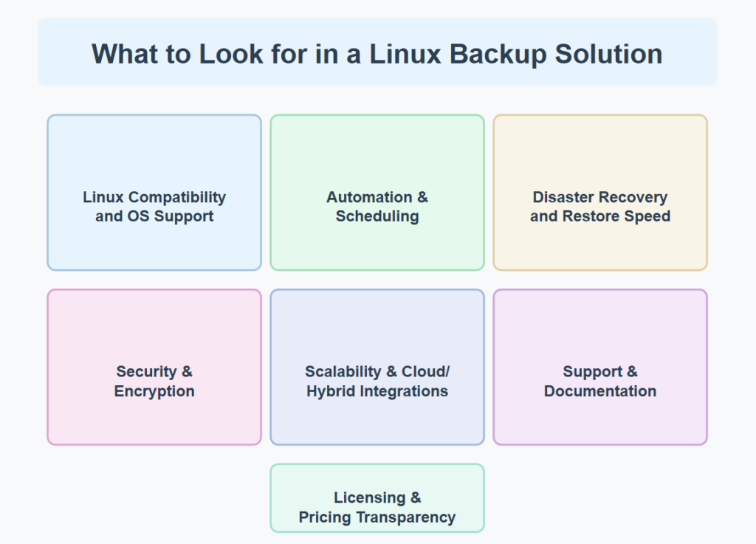This screenshot has width=756, height=544.
Task: Click the word 'Linux' in the title
Action: tap(405, 53)
